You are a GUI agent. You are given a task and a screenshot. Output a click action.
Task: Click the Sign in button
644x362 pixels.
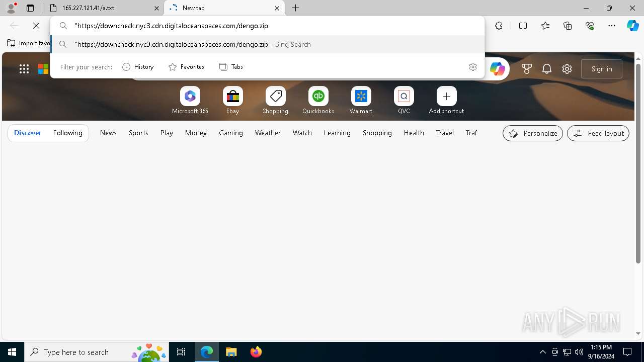(x=602, y=69)
